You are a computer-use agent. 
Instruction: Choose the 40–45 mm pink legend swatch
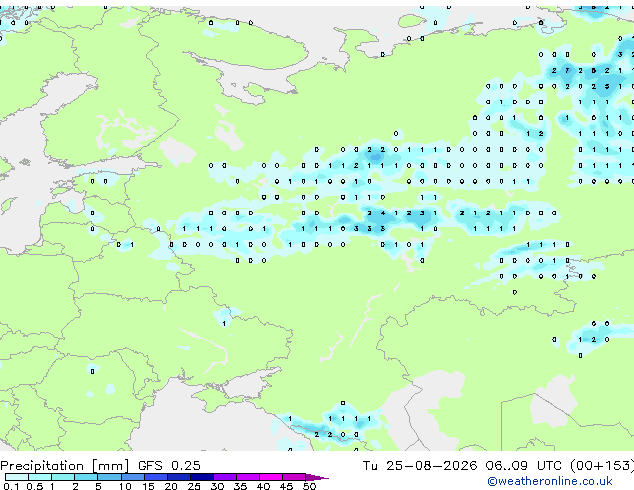point(270,477)
